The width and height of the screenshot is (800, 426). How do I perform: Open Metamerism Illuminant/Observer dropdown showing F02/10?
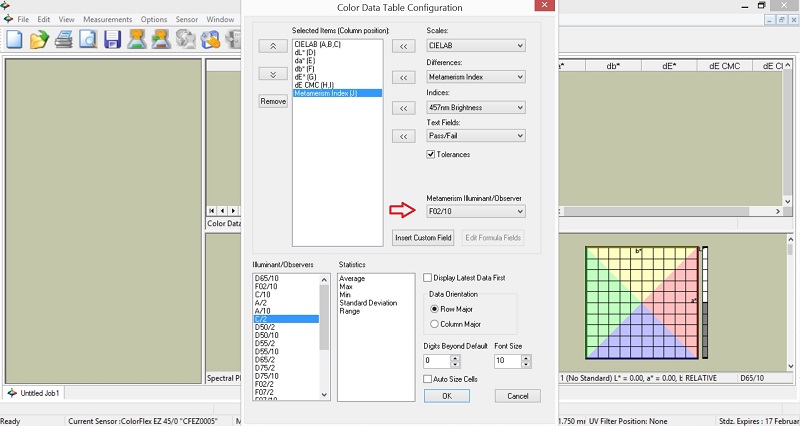(x=476, y=211)
